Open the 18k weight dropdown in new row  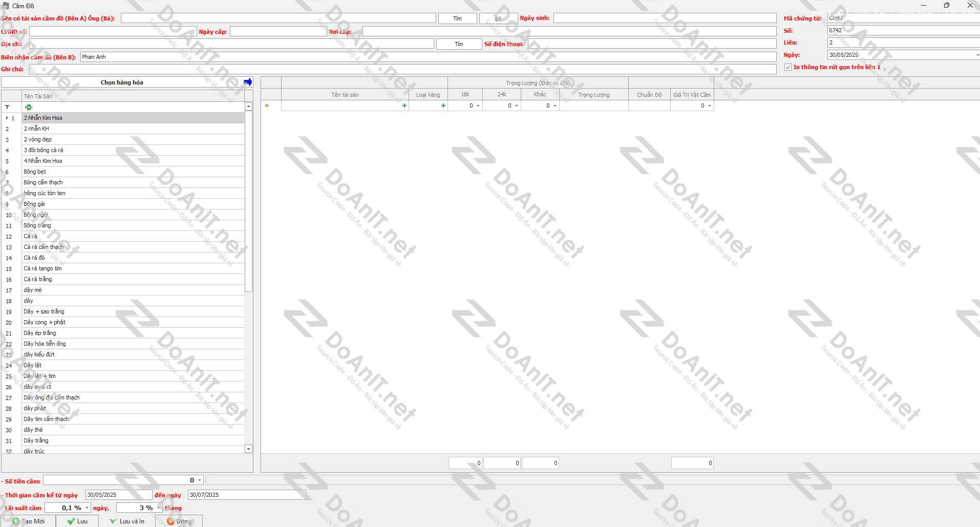click(478, 106)
